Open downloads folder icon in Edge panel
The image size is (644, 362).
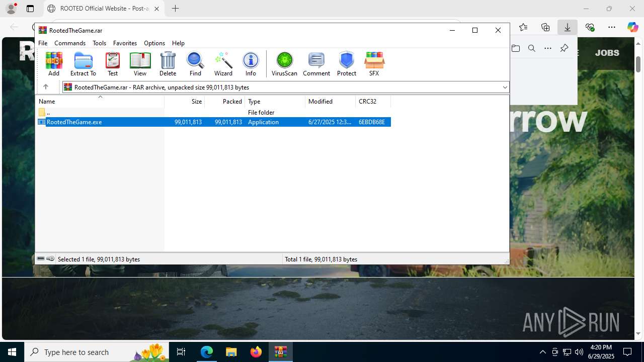point(516,48)
